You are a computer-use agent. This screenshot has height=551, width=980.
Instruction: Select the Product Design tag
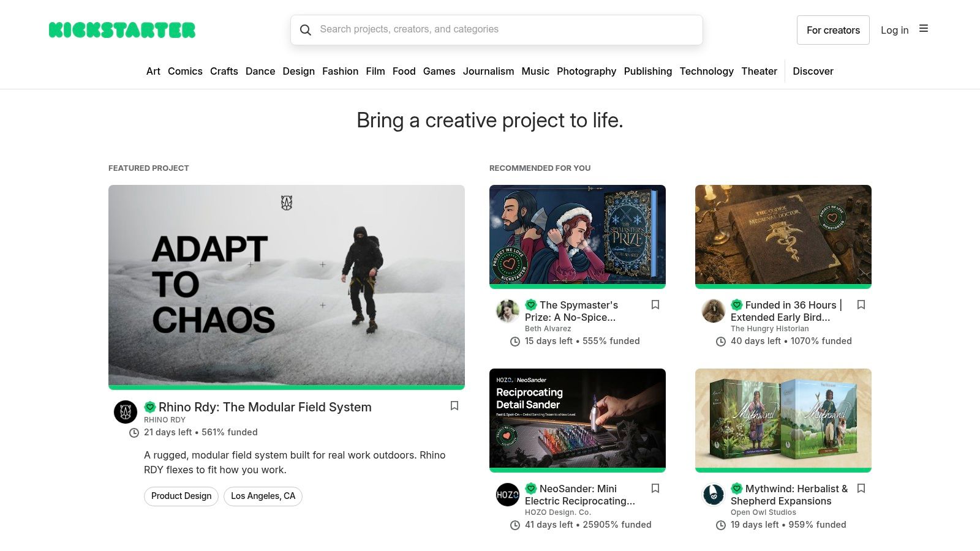click(x=181, y=496)
